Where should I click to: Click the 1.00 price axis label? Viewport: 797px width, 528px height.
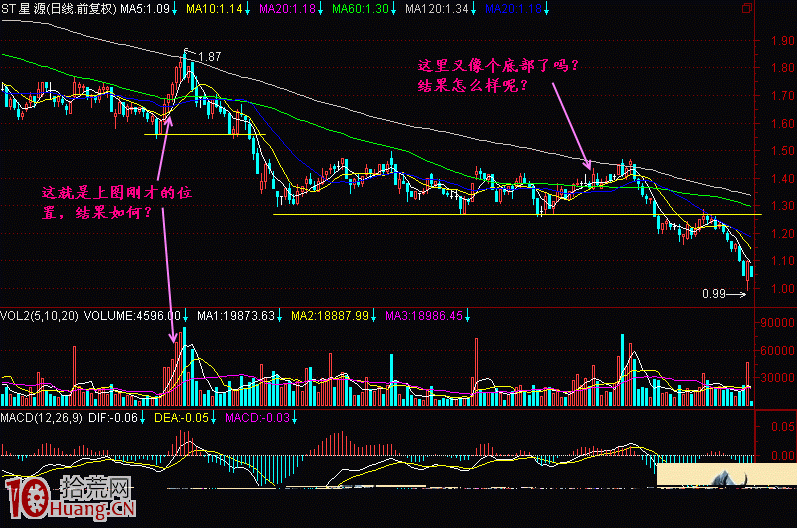point(783,289)
